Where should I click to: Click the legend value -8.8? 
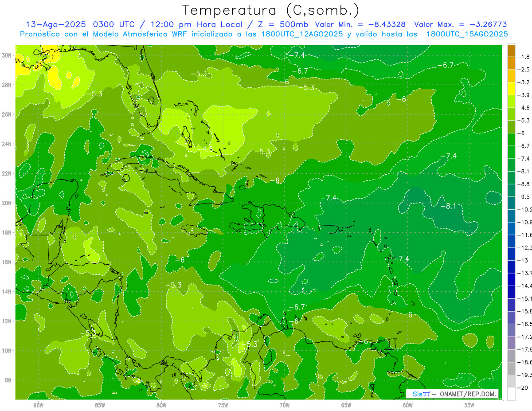tap(524, 184)
